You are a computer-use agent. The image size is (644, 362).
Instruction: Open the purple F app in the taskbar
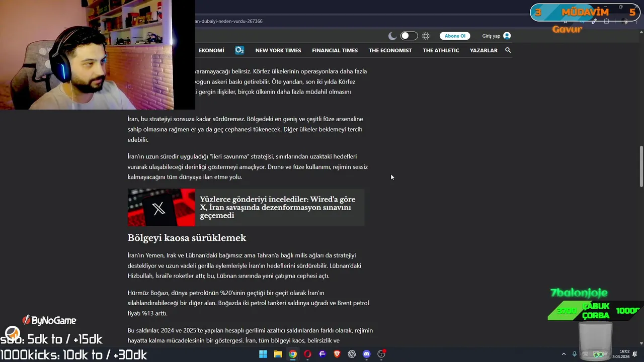point(323,354)
